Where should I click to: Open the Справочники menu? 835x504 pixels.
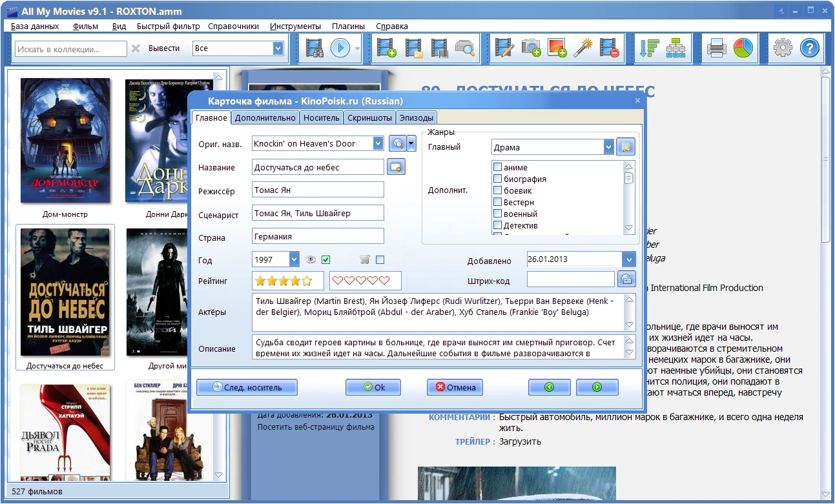tap(233, 26)
